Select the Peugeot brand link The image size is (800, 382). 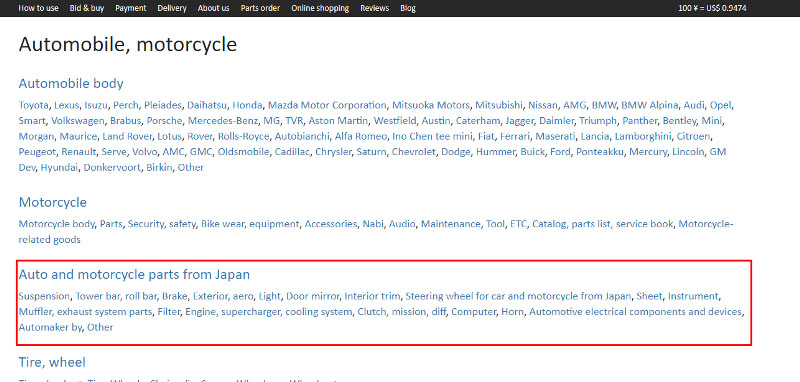click(37, 152)
